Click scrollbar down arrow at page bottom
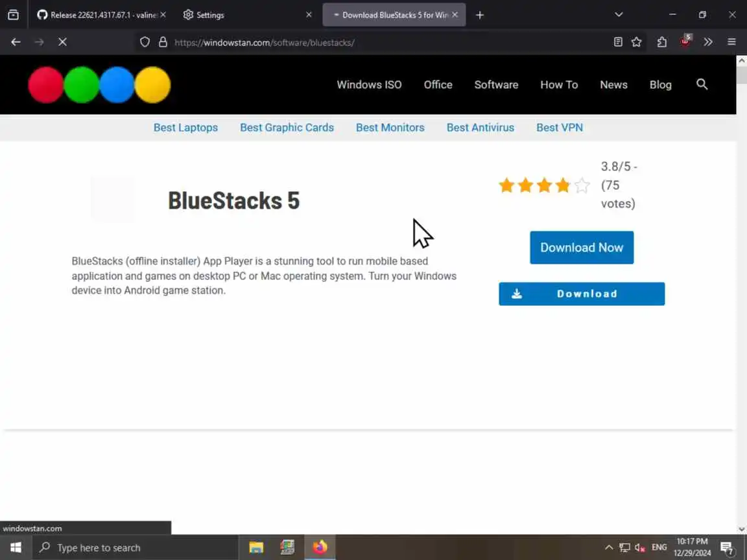This screenshot has height=560, width=747. coord(742,529)
